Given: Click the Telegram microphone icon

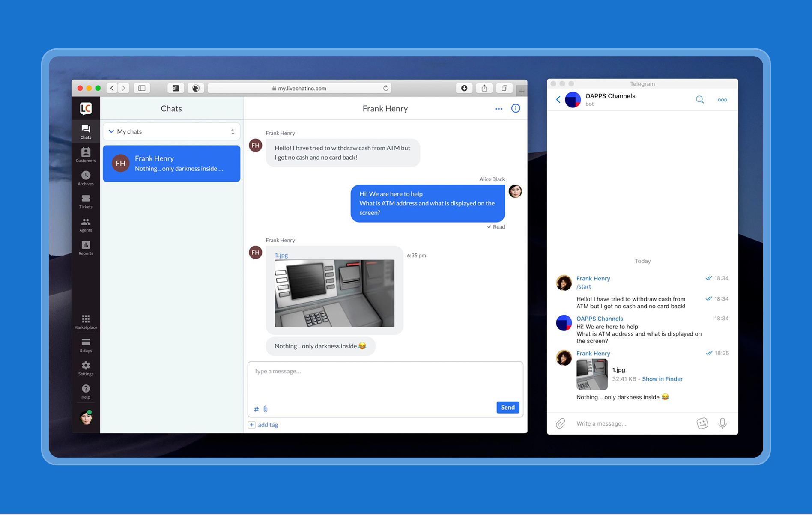Looking at the screenshot, I should (x=722, y=423).
